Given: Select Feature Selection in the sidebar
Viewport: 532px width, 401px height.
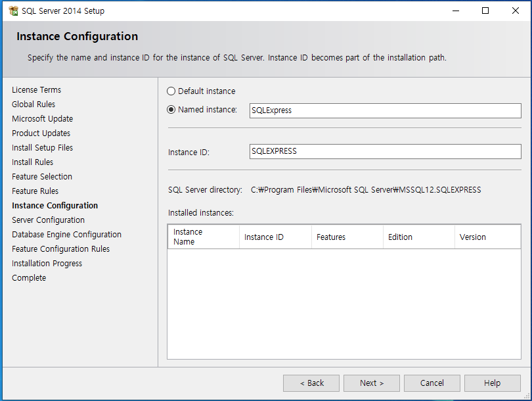Looking at the screenshot, I should tap(41, 176).
